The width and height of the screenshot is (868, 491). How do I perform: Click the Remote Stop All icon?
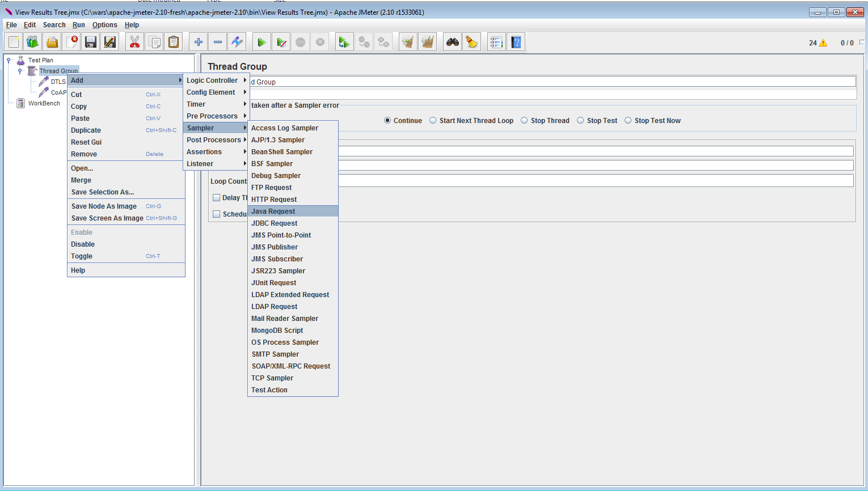click(x=364, y=42)
